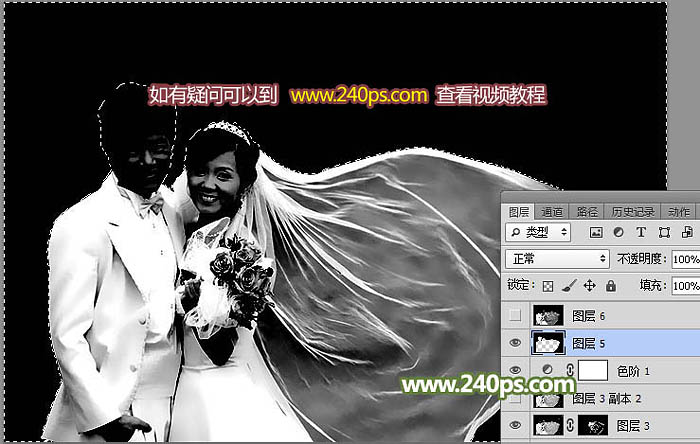The height and width of the screenshot is (444, 700).
Task: Open the 正常 blend mode dropdown
Action: tap(557, 259)
